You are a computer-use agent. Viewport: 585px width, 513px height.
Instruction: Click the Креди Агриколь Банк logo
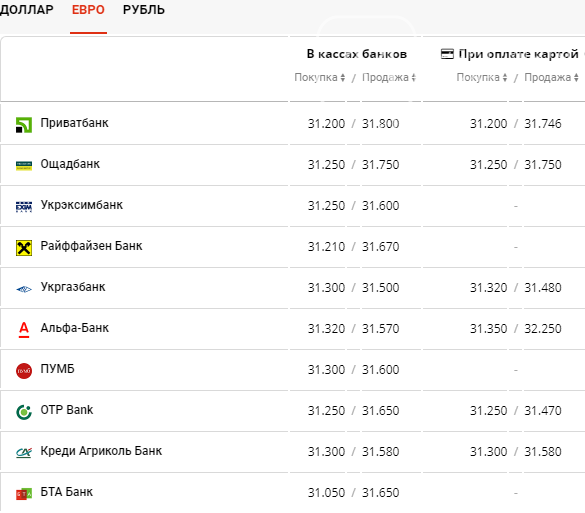coord(24,453)
